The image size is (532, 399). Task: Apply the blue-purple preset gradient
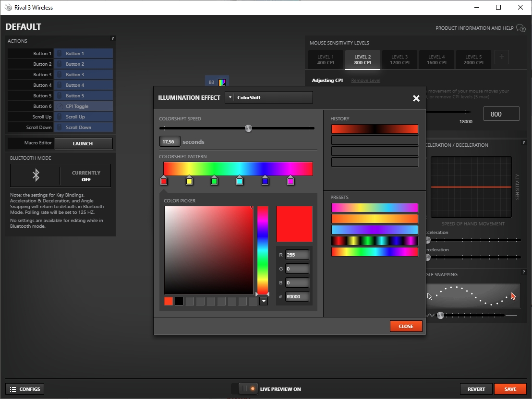pyautogui.click(x=375, y=230)
